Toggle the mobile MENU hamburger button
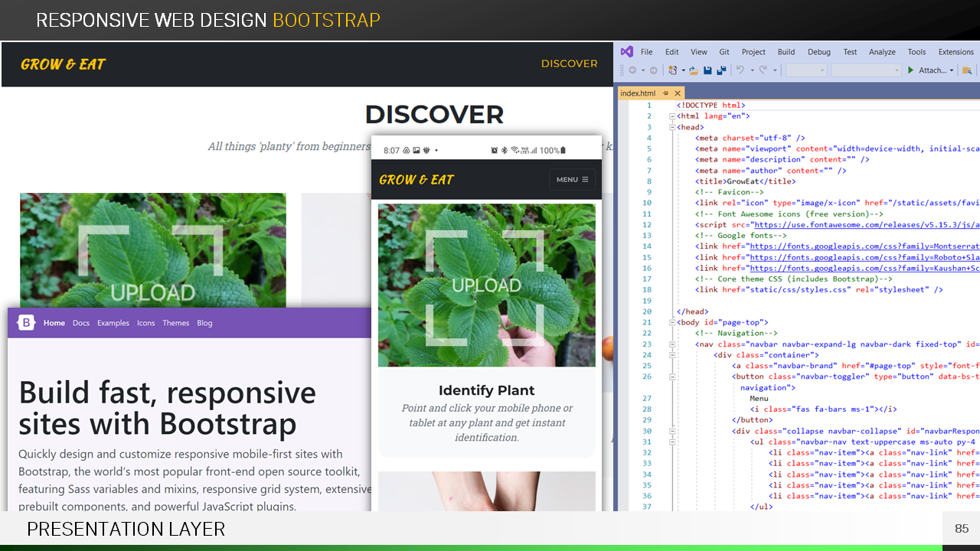The height and width of the screenshot is (551, 980). pos(572,180)
